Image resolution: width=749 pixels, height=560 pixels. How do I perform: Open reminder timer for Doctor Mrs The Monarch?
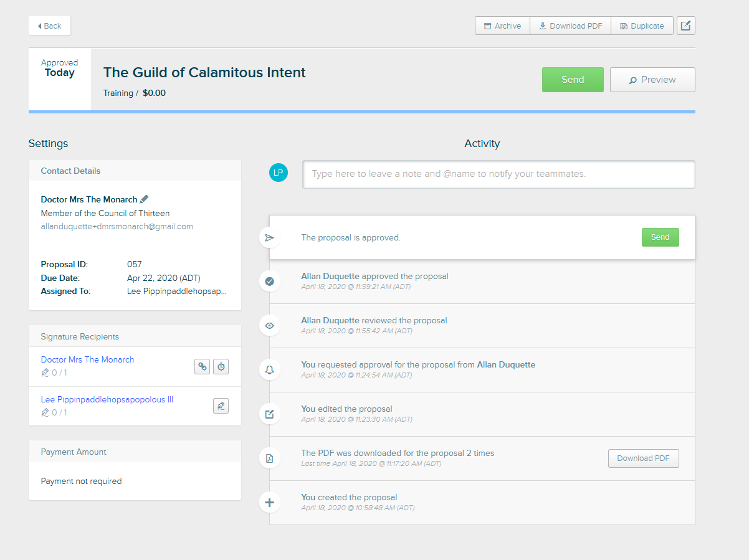(221, 367)
